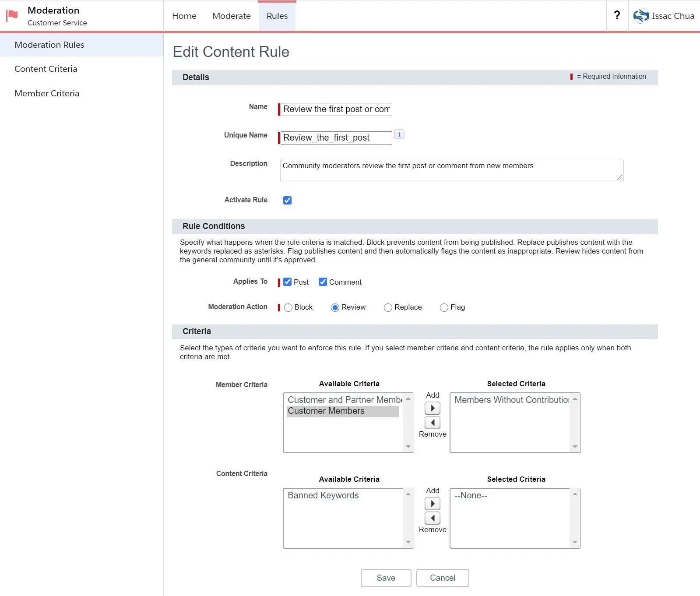Click the Issac Chua user name
The width and height of the screenshot is (700, 596).
pyautogui.click(x=673, y=16)
